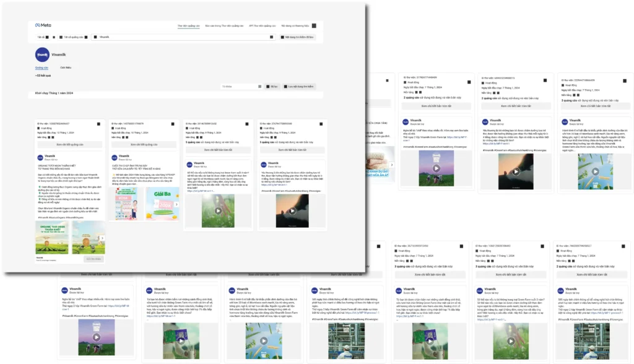Play the grass-field video in the background window

pyautogui.click(x=511, y=341)
